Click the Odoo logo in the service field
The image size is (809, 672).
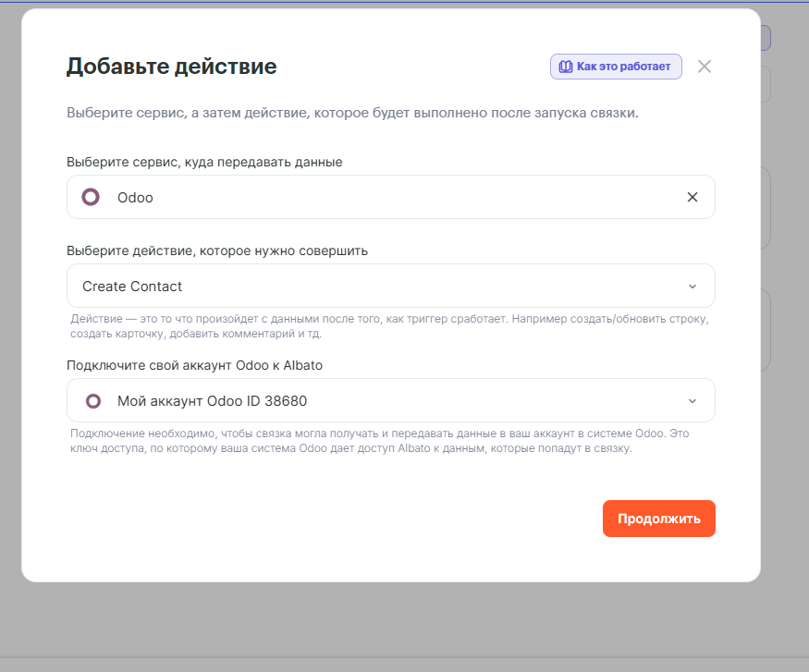[91, 197]
